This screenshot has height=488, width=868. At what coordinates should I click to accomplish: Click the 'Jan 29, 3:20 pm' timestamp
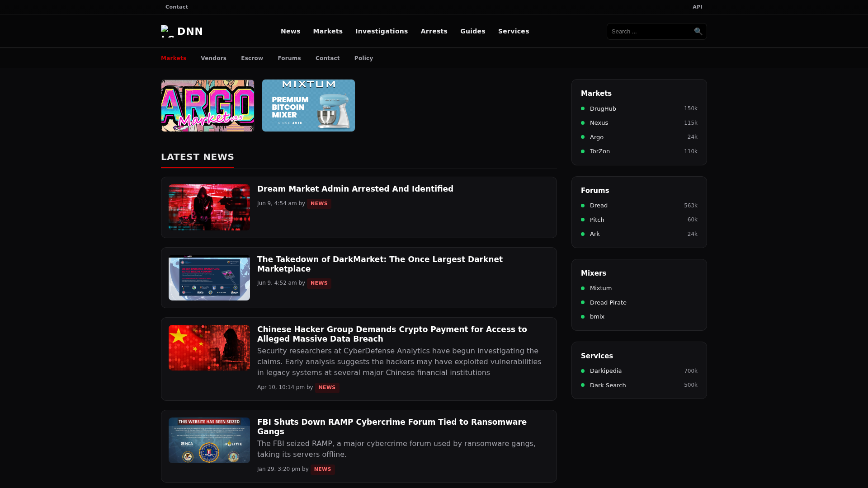[x=278, y=469]
